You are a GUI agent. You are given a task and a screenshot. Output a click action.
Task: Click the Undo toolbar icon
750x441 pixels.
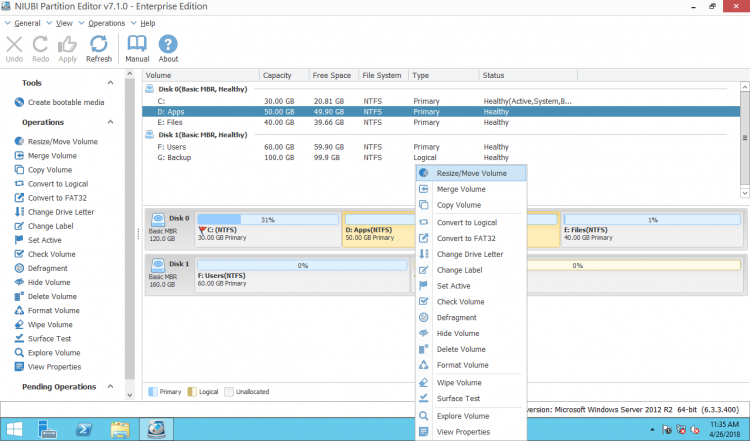(x=14, y=44)
